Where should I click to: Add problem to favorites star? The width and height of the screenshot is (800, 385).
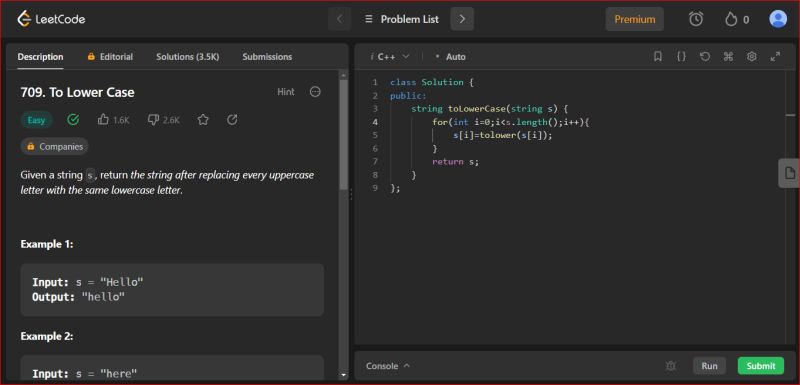pos(203,120)
